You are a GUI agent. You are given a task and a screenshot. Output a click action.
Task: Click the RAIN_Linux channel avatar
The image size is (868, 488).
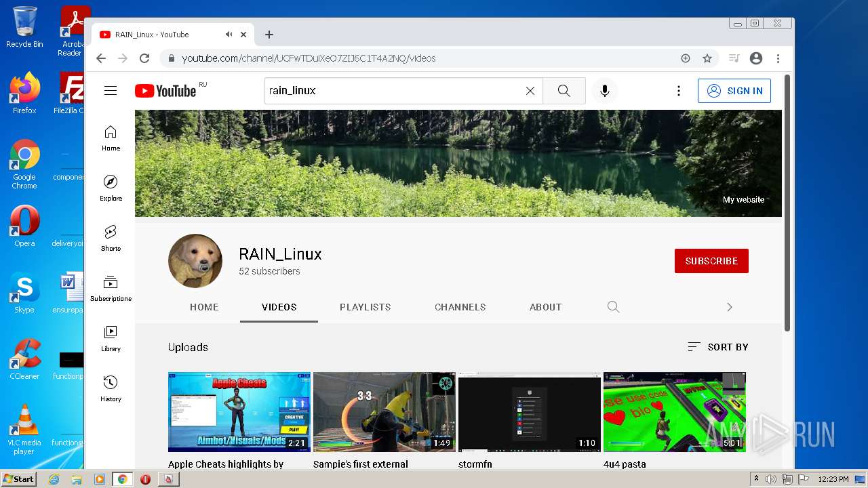pyautogui.click(x=195, y=261)
